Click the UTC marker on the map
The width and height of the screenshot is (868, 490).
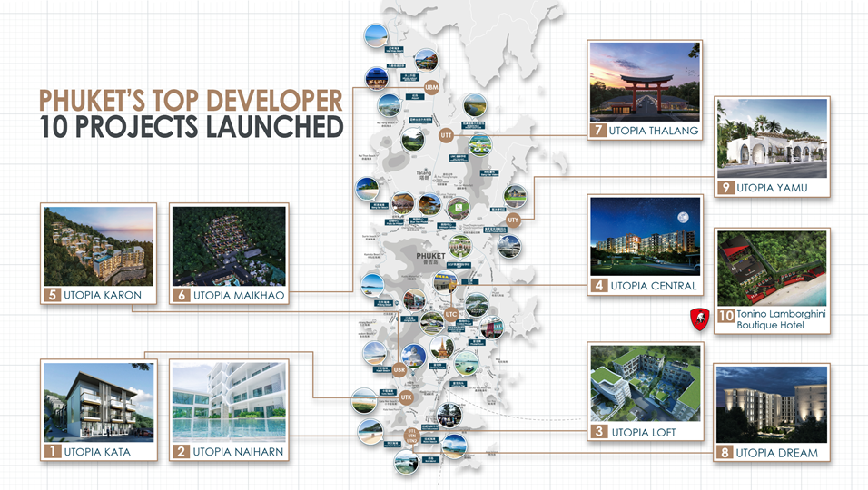tap(451, 314)
